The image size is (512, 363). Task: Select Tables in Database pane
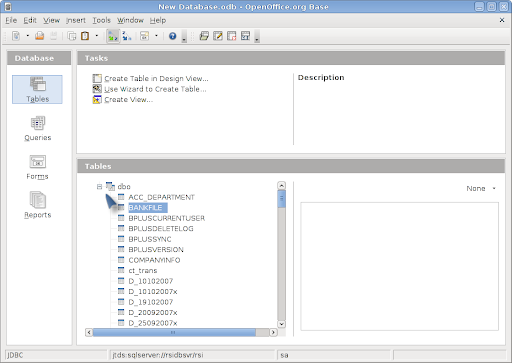(37, 89)
